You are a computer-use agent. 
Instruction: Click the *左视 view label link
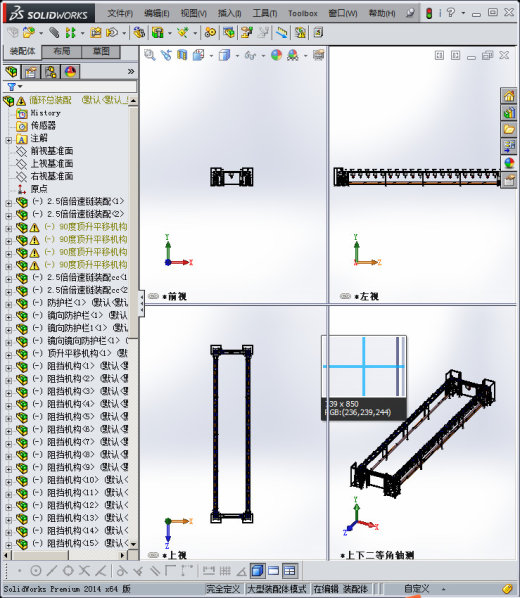pyautogui.click(x=366, y=296)
